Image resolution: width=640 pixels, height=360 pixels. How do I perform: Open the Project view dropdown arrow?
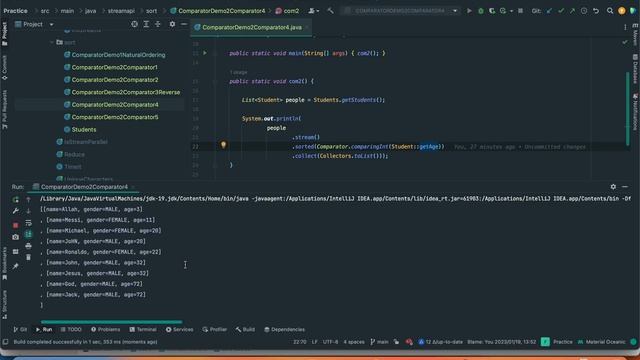(51, 24)
